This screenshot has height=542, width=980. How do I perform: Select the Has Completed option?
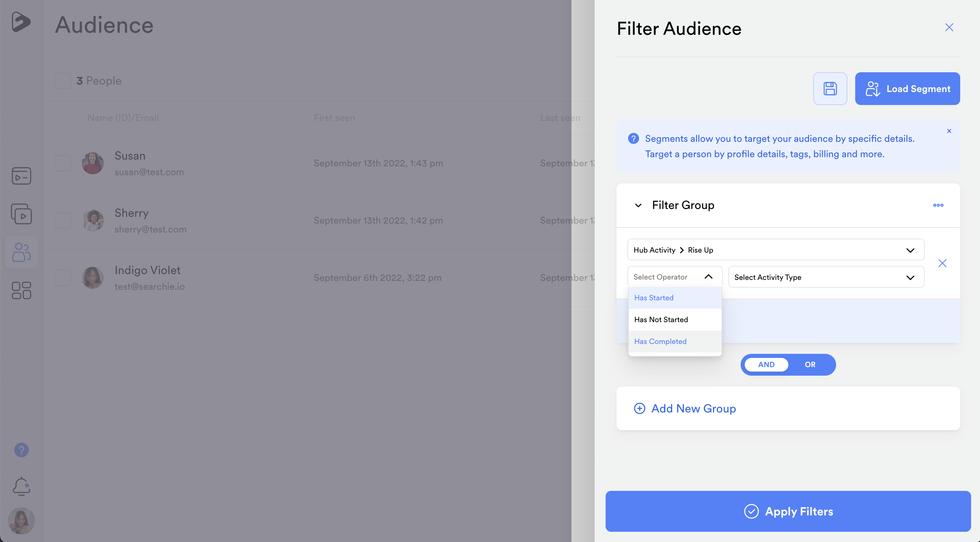[x=660, y=341]
